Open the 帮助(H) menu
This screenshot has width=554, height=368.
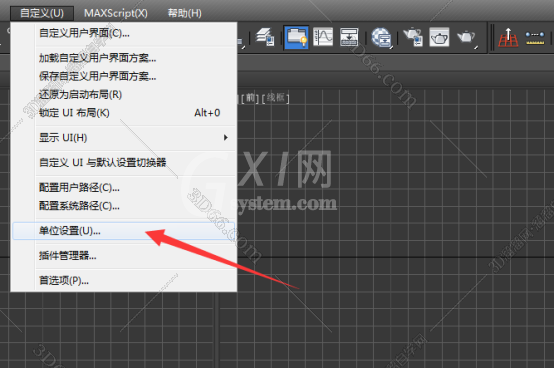[x=184, y=13]
